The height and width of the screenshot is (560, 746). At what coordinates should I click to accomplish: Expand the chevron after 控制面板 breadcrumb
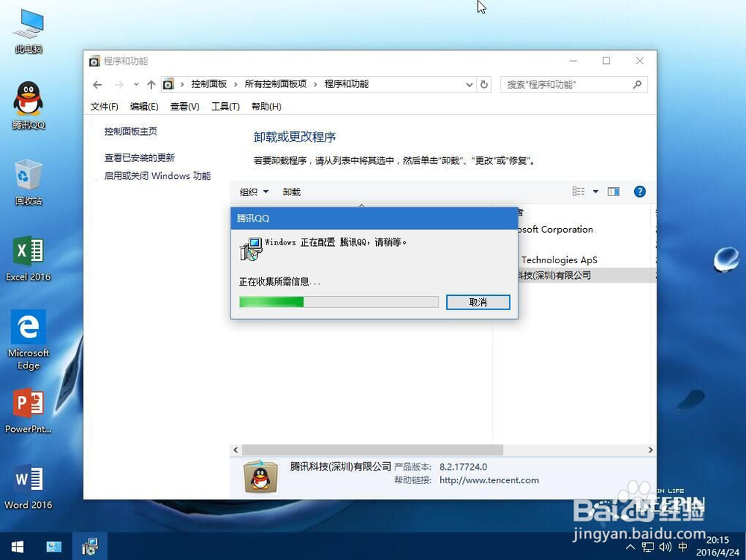236,84
